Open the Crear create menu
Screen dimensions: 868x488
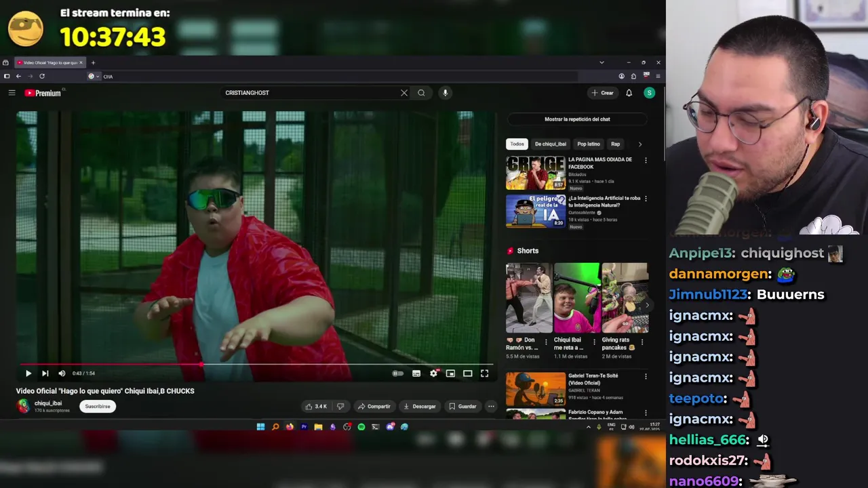(x=602, y=93)
